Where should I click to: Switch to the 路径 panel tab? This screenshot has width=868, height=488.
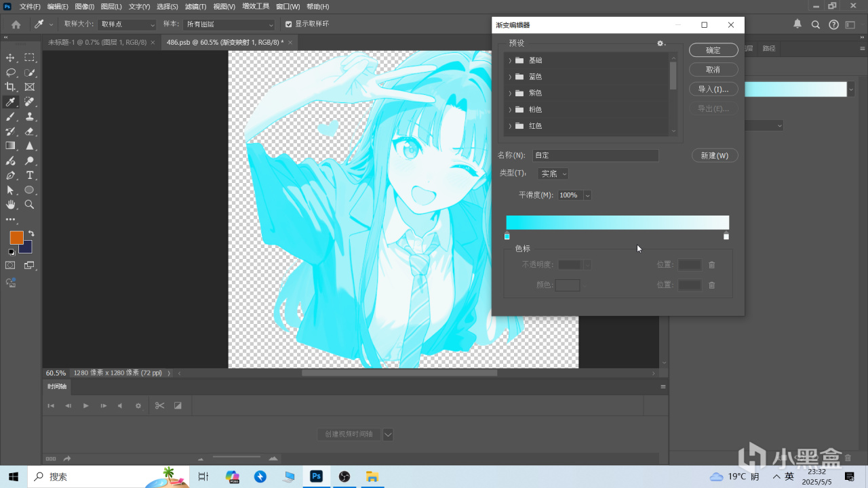[x=769, y=49]
